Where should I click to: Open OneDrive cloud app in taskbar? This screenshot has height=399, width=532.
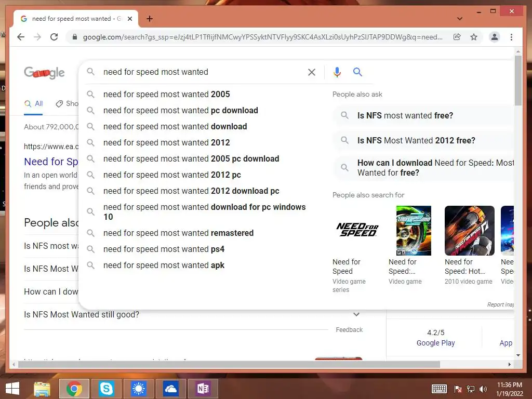170,389
